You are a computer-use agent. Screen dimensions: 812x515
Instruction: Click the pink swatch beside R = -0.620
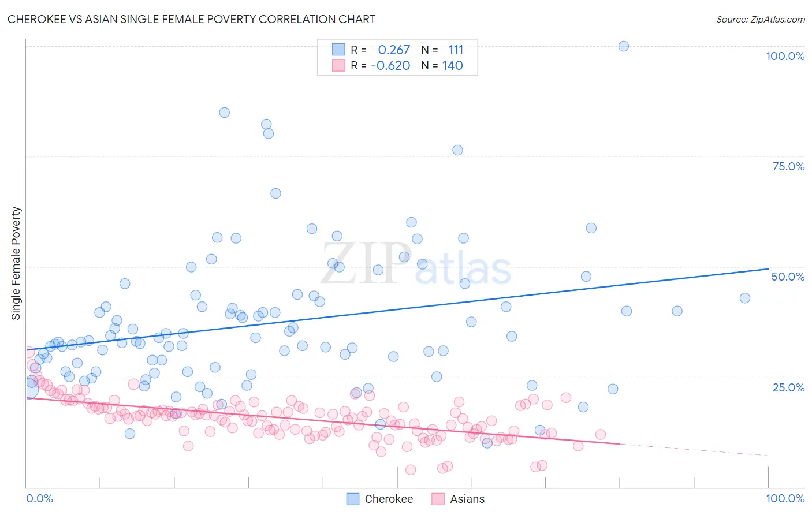pyautogui.click(x=338, y=65)
